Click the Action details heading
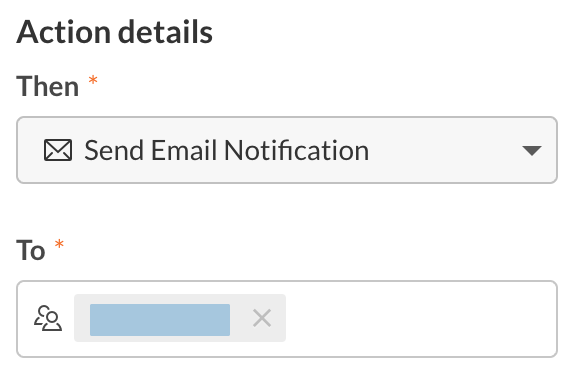The width and height of the screenshot is (574, 380). tap(115, 32)
